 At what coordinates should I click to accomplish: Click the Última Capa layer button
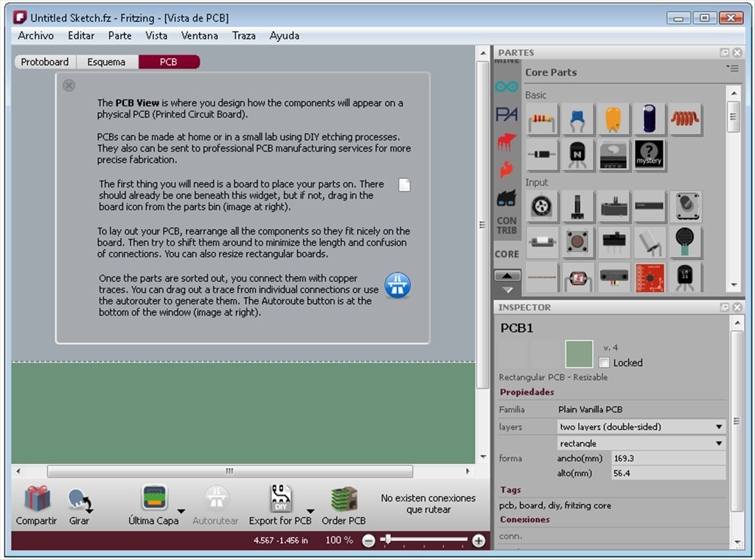153,505
